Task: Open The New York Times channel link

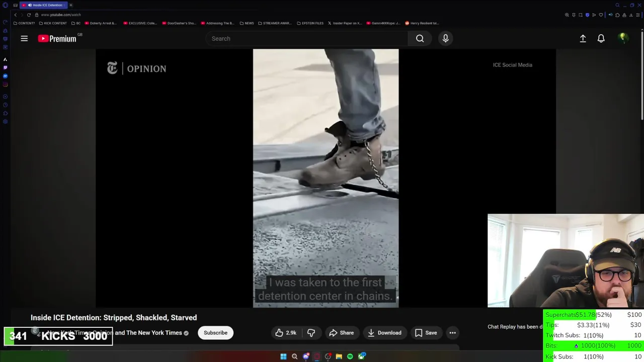Action: [154, 333]
